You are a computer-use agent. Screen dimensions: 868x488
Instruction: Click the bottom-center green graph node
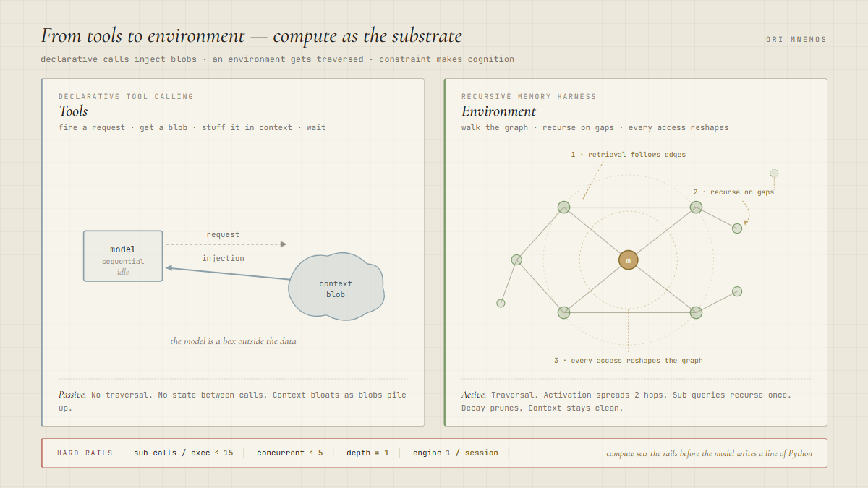563,312
